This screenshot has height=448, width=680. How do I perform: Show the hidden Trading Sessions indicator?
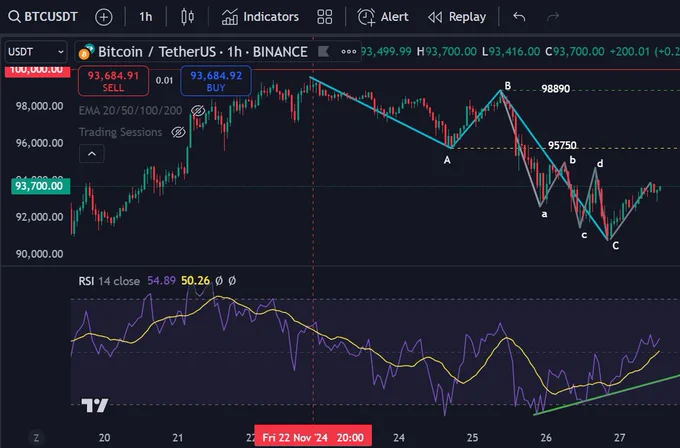[178, 132]
